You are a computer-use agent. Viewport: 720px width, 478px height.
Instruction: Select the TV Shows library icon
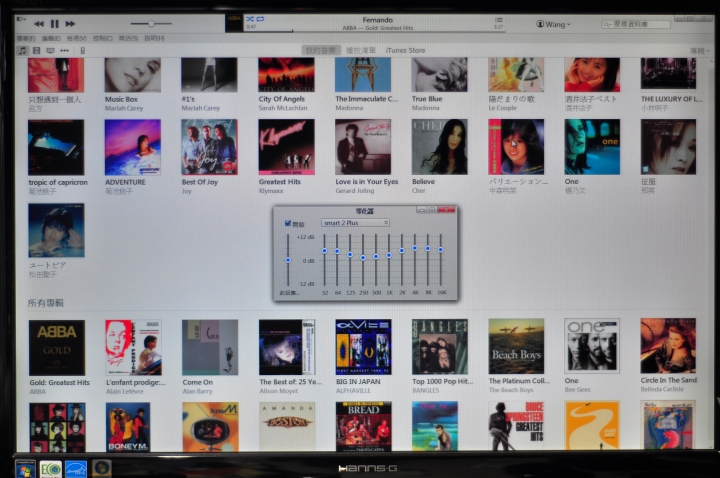tap(50, 51)
